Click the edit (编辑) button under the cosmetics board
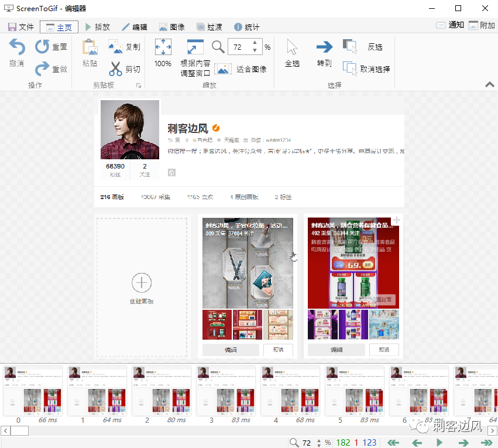 (231, 350)
